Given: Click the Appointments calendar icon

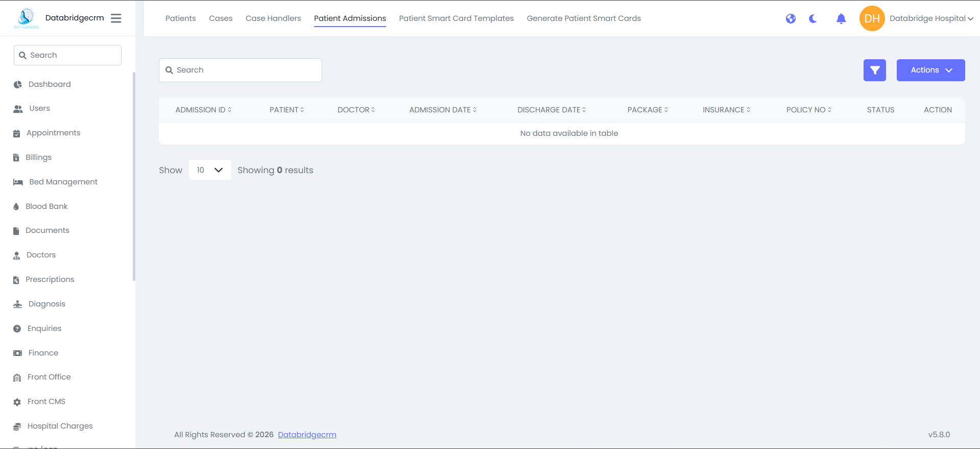Looking at the screenshot, I should 16,133.
